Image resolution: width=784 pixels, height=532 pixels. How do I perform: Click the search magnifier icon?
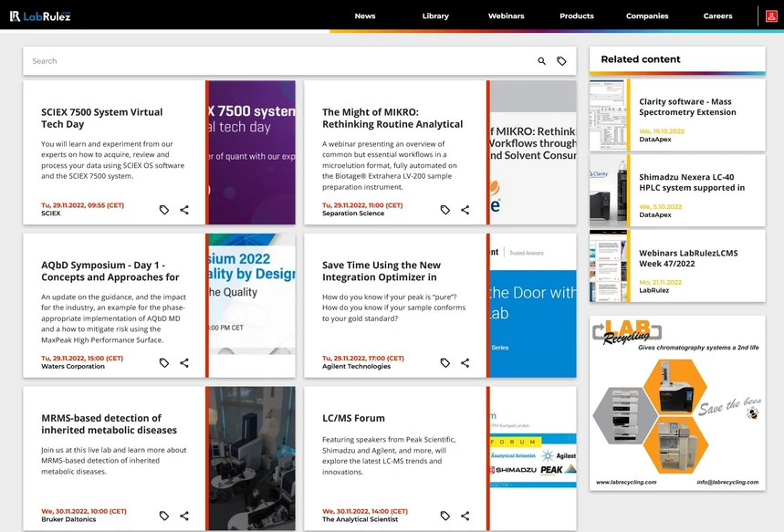(x=541, y=61)
